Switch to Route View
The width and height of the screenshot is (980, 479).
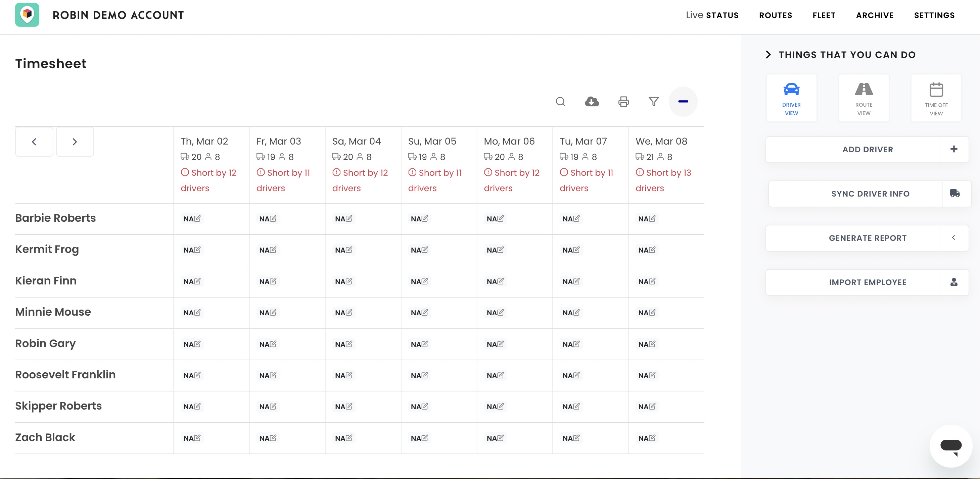click(x=864, y=98)
